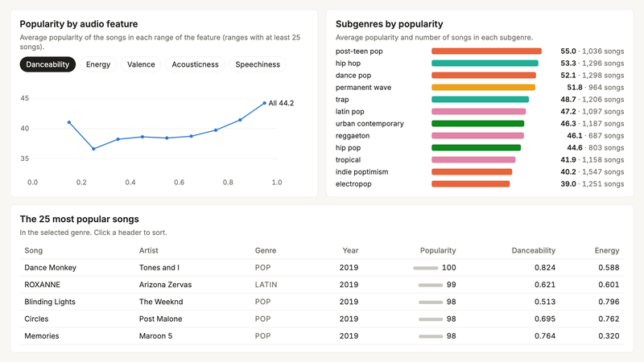644x362 pixels.
Task: Click the line chart's lowest data point
Action: point(93,149)
